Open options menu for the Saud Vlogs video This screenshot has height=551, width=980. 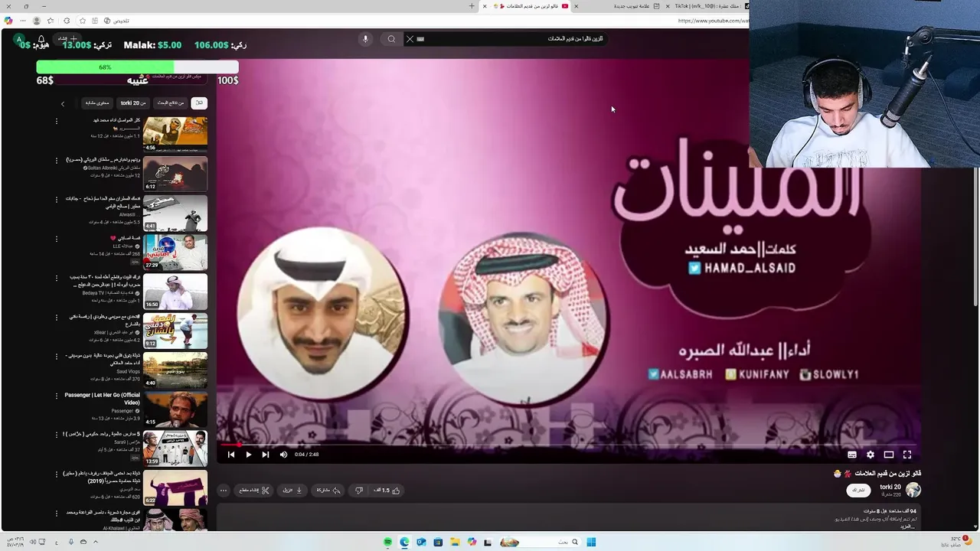pos(56,357)
